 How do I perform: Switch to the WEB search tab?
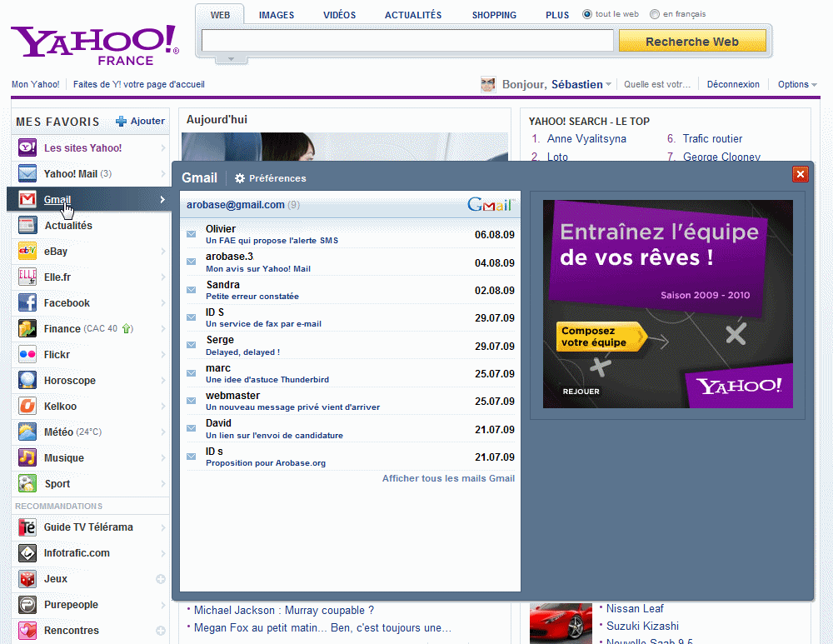pos(220,15)
